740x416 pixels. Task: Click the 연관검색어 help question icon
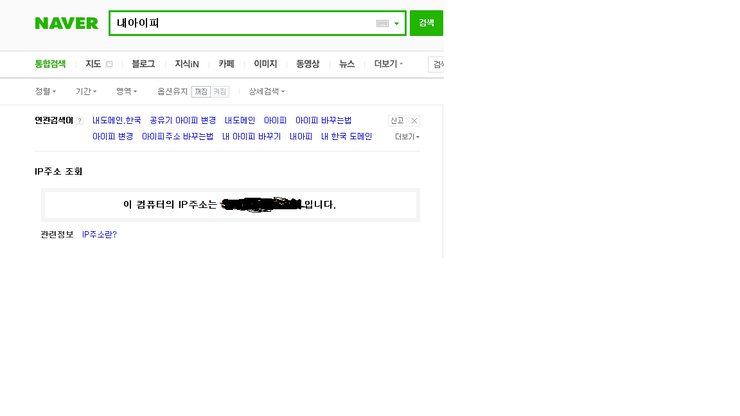[80, 121]
